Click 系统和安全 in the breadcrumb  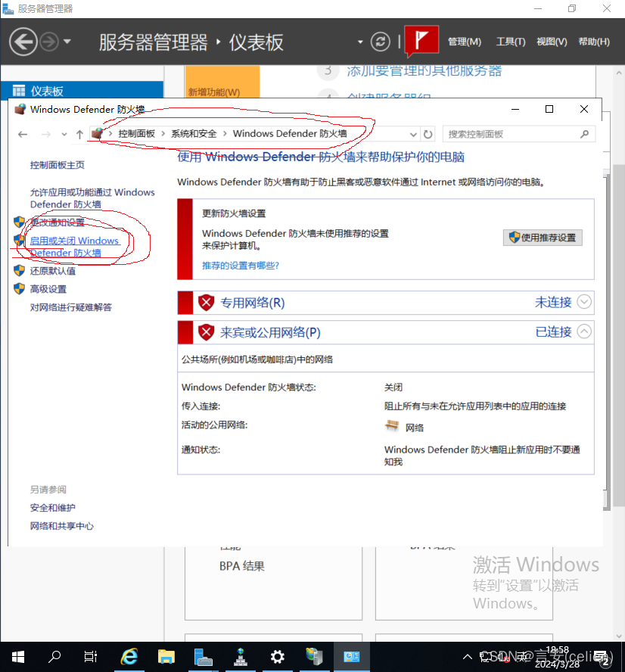[194, 134]
